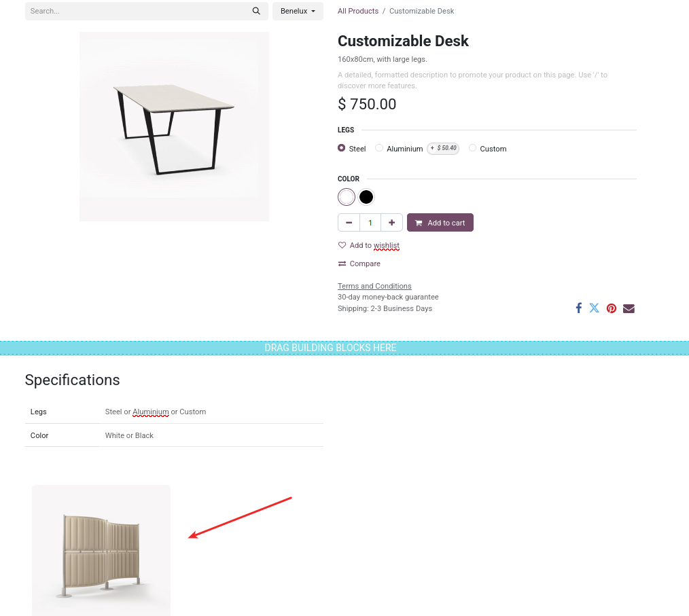Share product by email icon
The height and width of the screenshot is (616, 689).
pos(629,308)
